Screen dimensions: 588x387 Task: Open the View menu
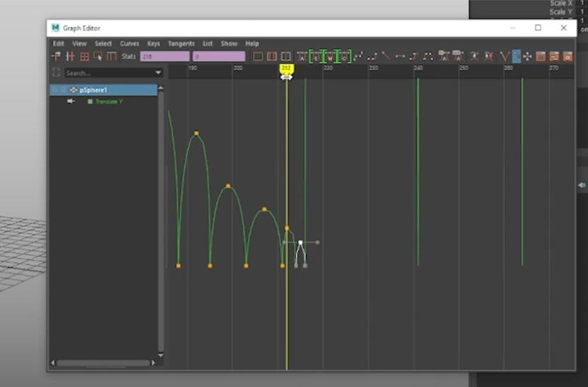[x=79, y=43]
